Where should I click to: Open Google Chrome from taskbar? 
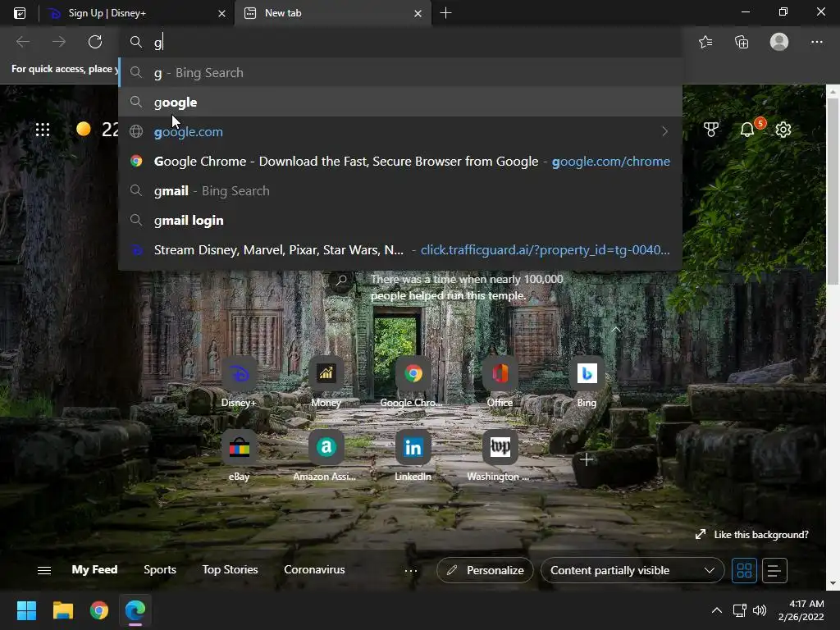click(x=99, y=610)
